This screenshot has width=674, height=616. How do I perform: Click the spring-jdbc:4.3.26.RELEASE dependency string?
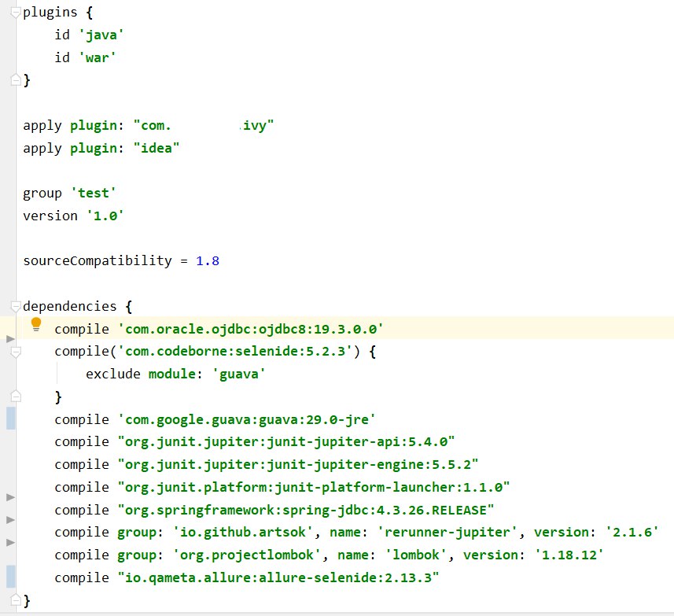coord(306,511)
